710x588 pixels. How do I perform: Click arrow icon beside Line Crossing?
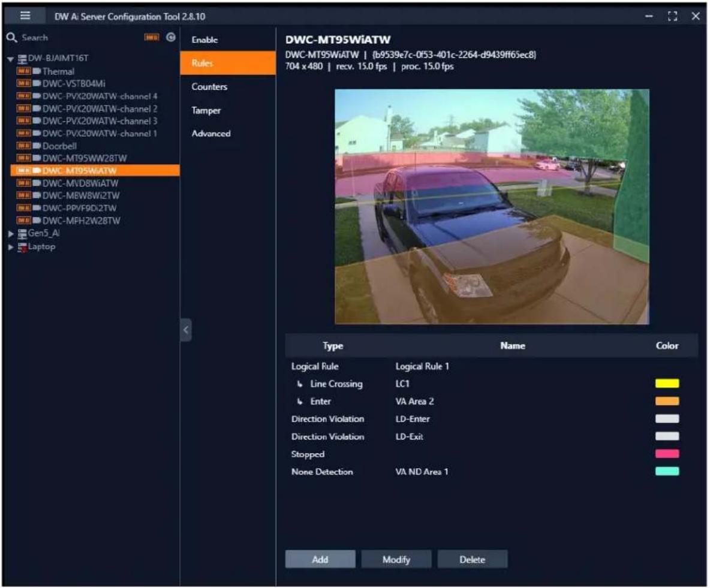pos(299,384)
